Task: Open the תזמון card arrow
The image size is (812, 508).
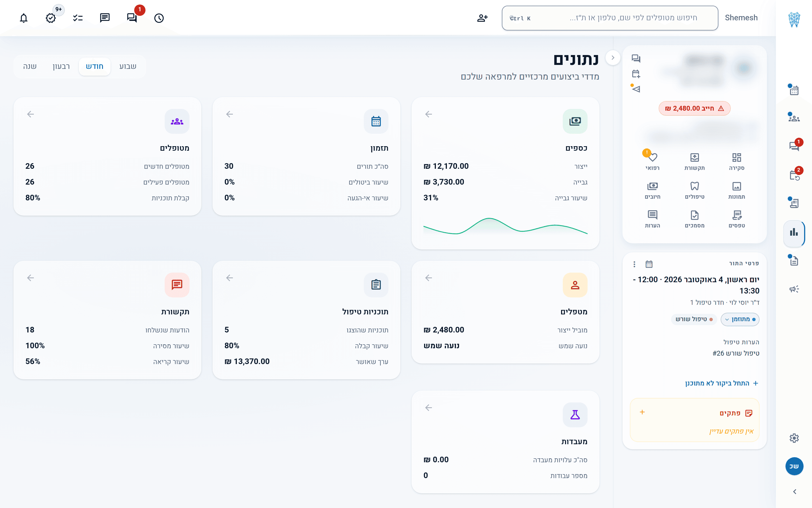Action: point(230,114)
